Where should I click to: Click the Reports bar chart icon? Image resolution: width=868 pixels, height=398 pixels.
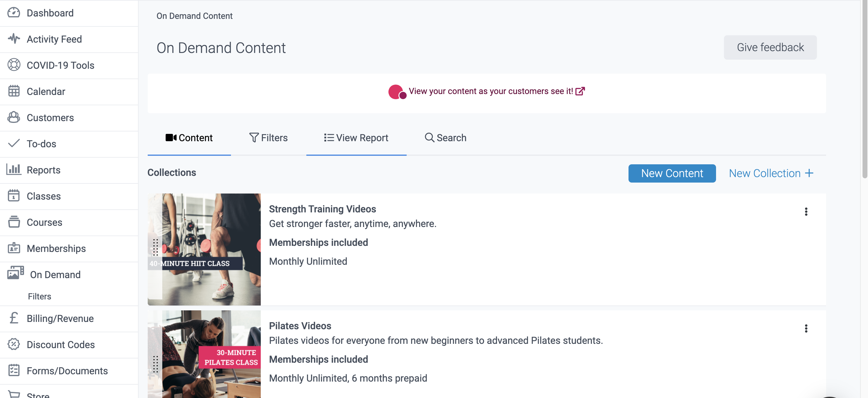coord(14,169)
